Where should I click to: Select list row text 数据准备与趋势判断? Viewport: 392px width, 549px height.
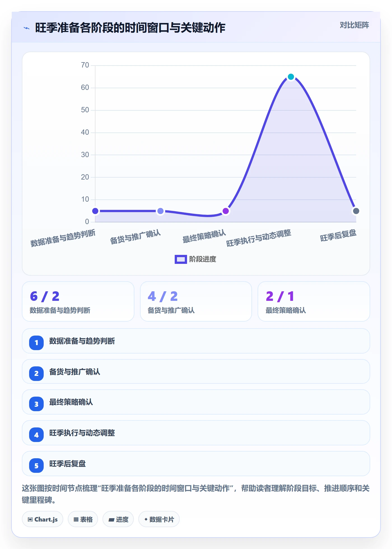[82, 341]
